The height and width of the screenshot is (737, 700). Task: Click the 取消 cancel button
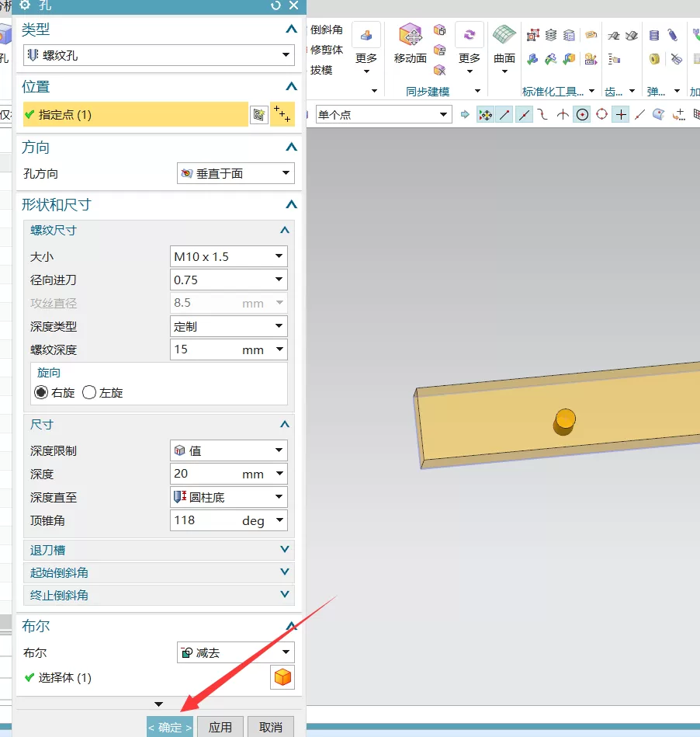(271, 727)
